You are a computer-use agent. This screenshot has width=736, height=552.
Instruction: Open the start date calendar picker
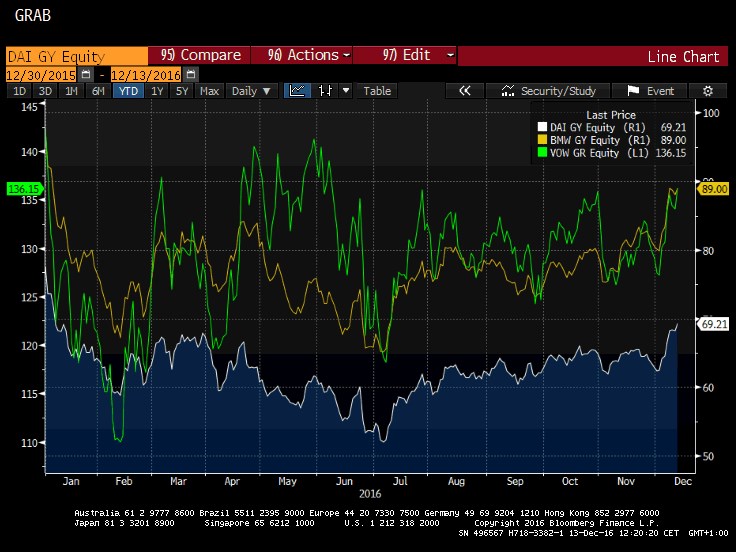click(86, 75)
